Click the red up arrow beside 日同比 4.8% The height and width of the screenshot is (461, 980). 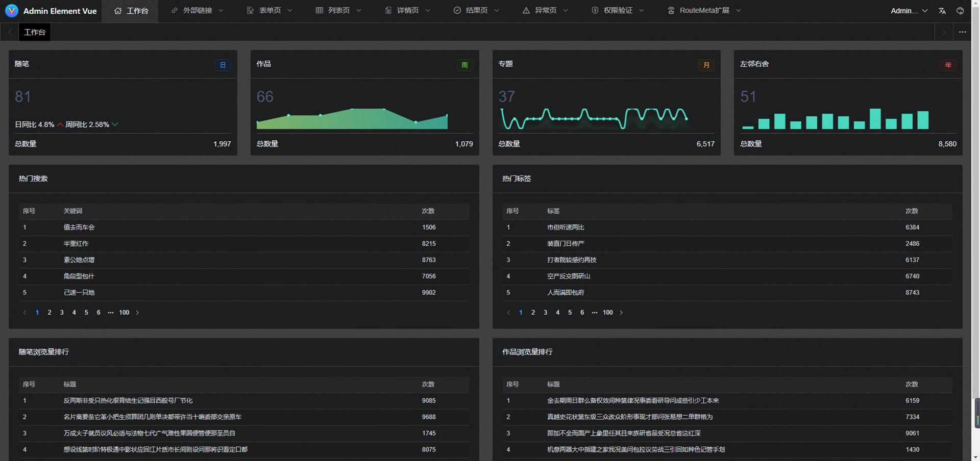[x=60, y=124]
